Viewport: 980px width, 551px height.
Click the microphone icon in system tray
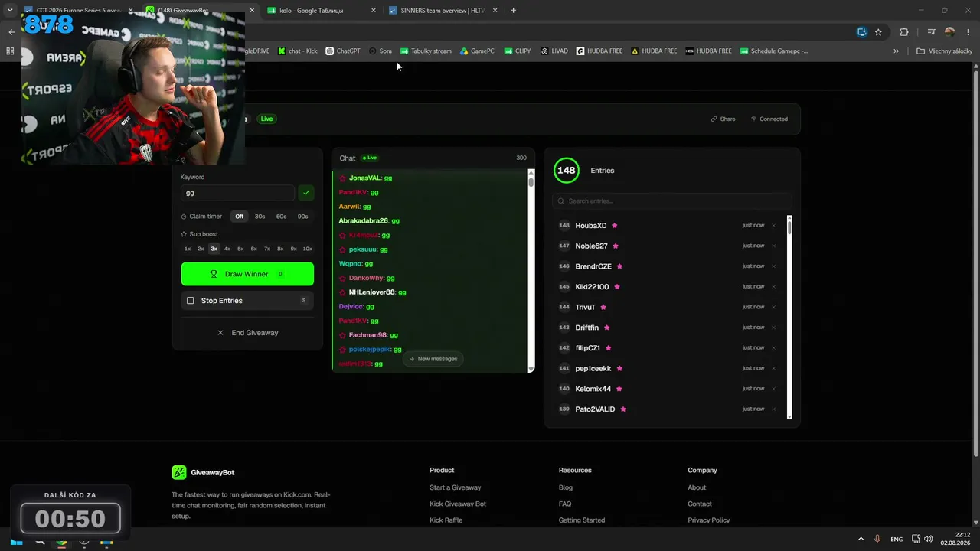877,539
